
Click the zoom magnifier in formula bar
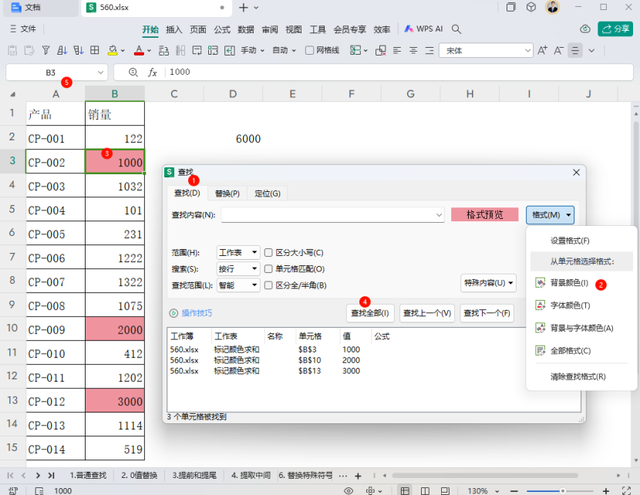pos(133,72)
